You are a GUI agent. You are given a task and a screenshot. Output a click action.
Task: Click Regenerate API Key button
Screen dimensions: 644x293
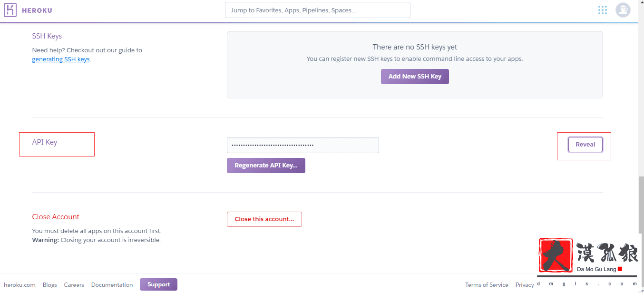(266, 166)
